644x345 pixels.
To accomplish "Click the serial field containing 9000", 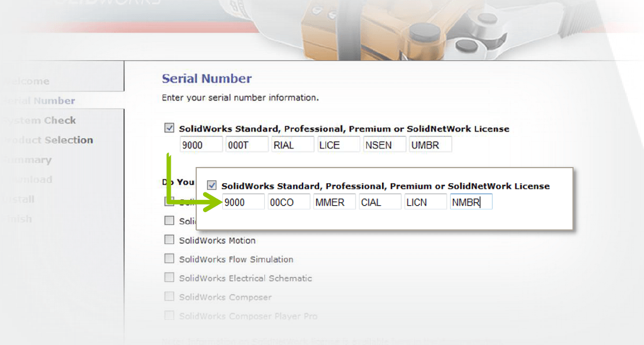I will coord(201,144).
